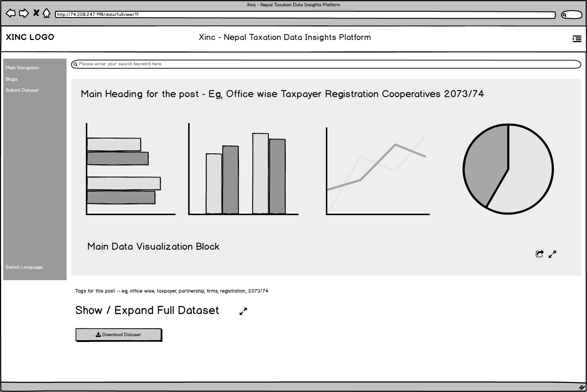Click the browser back arrow
This screenshot has width=587, height=392.
point(11,14)
